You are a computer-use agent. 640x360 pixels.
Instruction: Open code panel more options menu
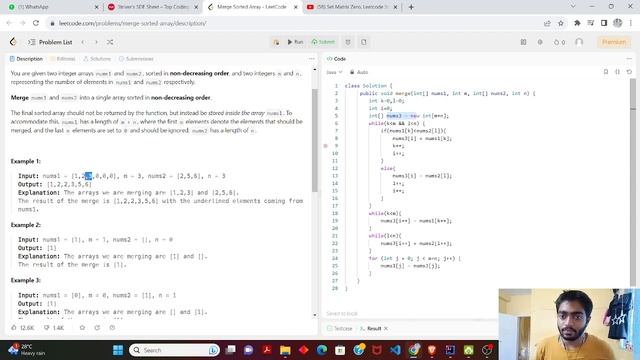(x=629, y=59)
